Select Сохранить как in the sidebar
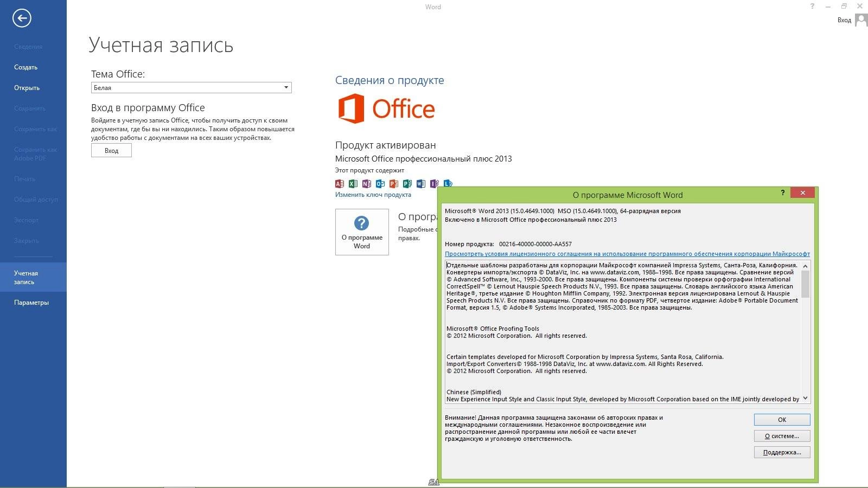This screenshot has width=868, height=488. coord(35,129)
